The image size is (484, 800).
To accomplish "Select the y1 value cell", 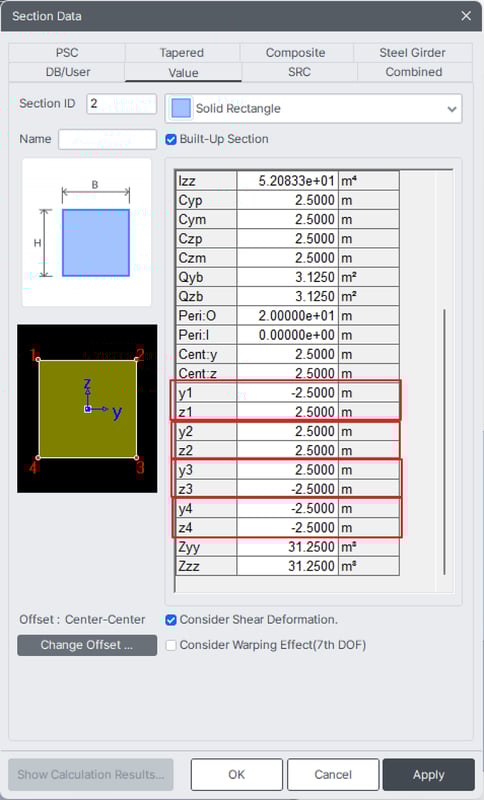I will tap(288, 393).
